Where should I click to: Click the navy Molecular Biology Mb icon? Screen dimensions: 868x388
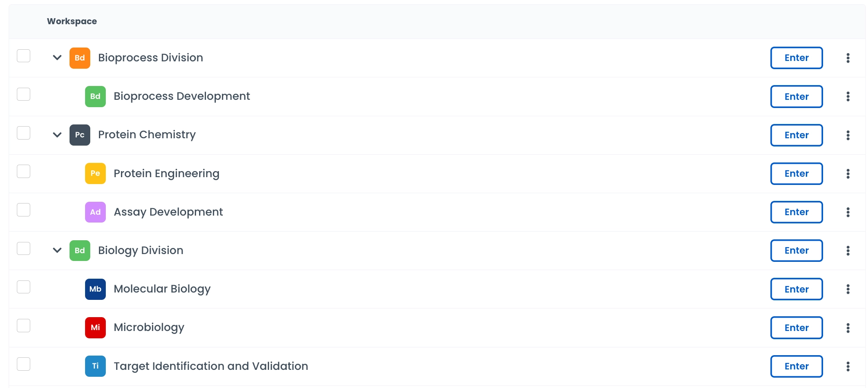coord(95,289)
